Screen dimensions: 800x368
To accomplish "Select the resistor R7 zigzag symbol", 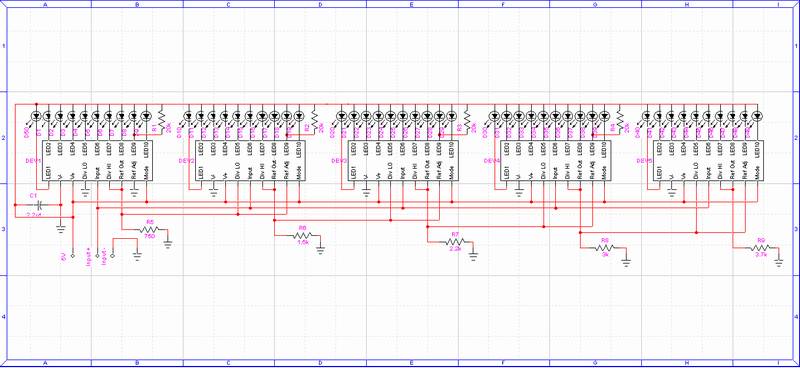I will [456, 241].
